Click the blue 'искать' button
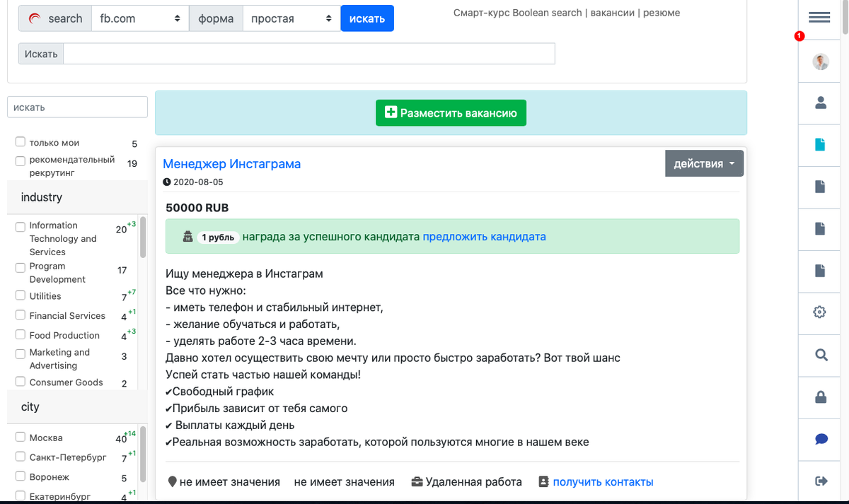This screenshot has width=849, height=504. coord(366,18)
